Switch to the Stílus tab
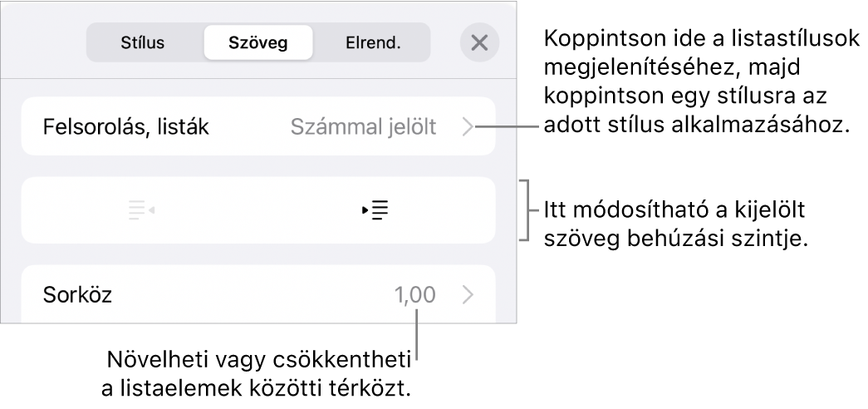Screen dimensions: 868x409 [145, 43]
